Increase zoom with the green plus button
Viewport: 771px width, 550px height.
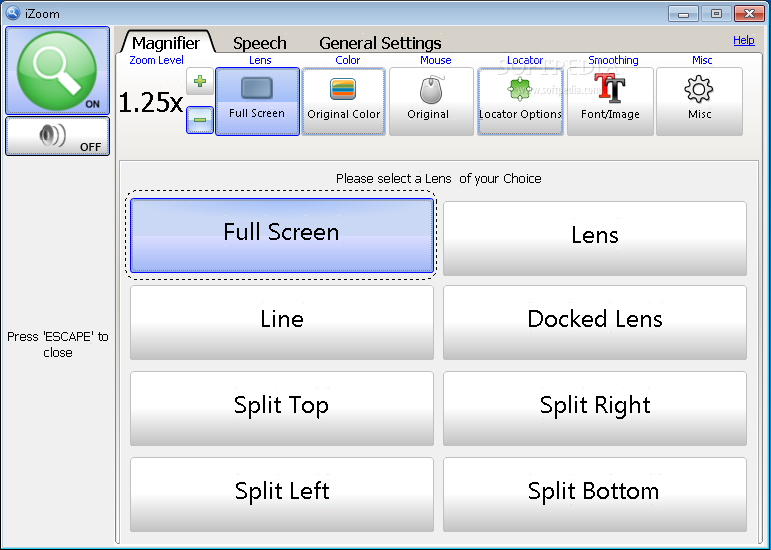click(x=200, y=81)
